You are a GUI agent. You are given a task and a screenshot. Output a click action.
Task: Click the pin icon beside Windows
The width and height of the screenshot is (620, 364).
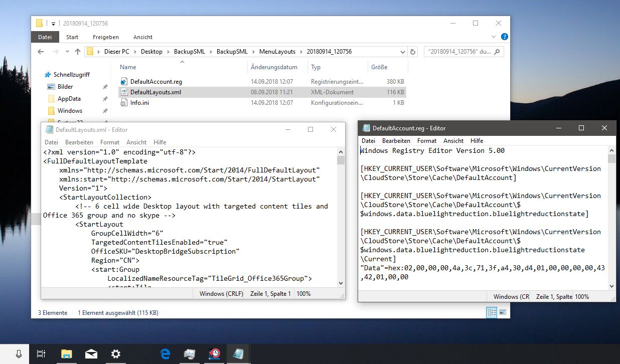point(105,111)
